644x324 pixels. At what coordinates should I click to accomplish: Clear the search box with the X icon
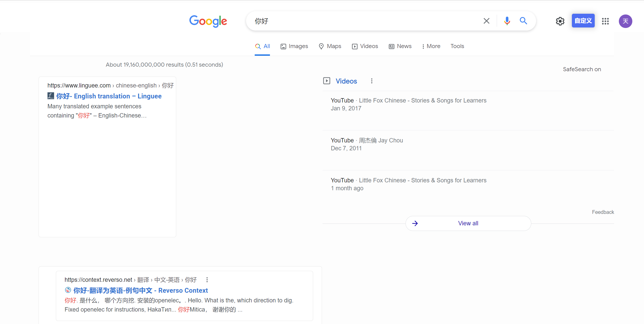[x=486, y=21]
